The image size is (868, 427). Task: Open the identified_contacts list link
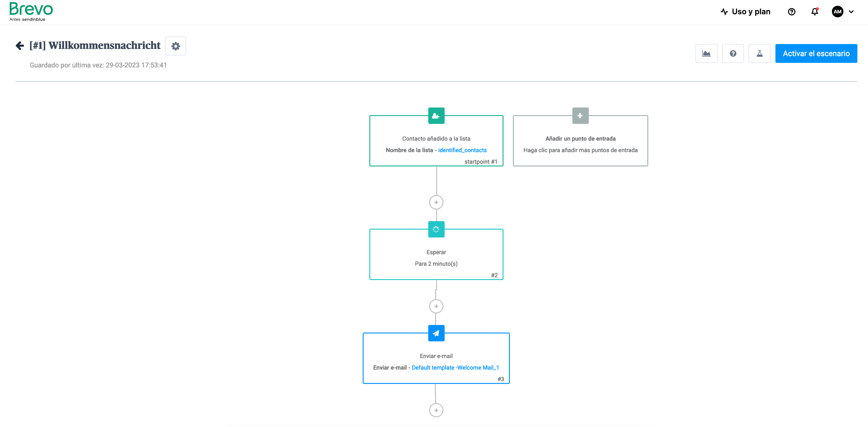(x=462, y=150)
